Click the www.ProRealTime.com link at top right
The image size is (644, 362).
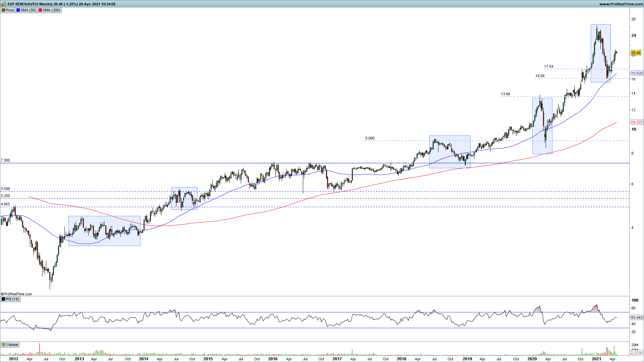[621, 4]
